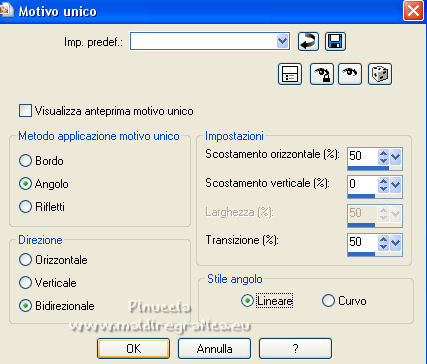Increase Scostamento verticale with up spinner
This screenshot has height=364, width=427.
[384, 181]
